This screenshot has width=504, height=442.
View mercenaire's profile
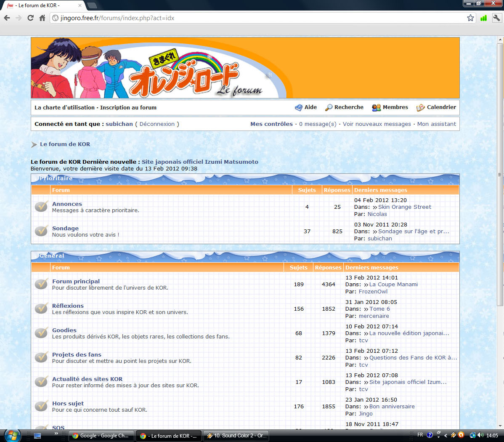[x=374, y=316]
